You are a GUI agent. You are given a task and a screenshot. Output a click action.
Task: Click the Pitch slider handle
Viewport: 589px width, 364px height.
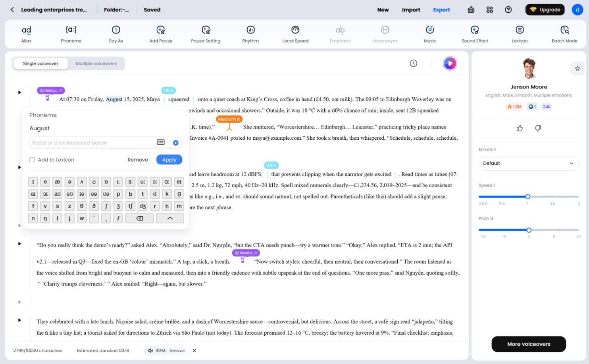click(x=529, y=230)
